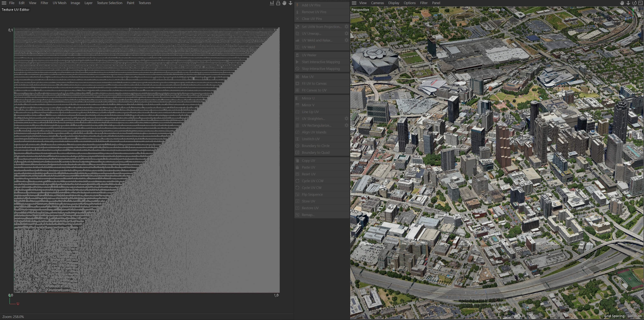Image resolution: width=644 pixels, height=320 pixels.
Task: Select the UV editor zoom arrow icon
Action: (290, 3)
